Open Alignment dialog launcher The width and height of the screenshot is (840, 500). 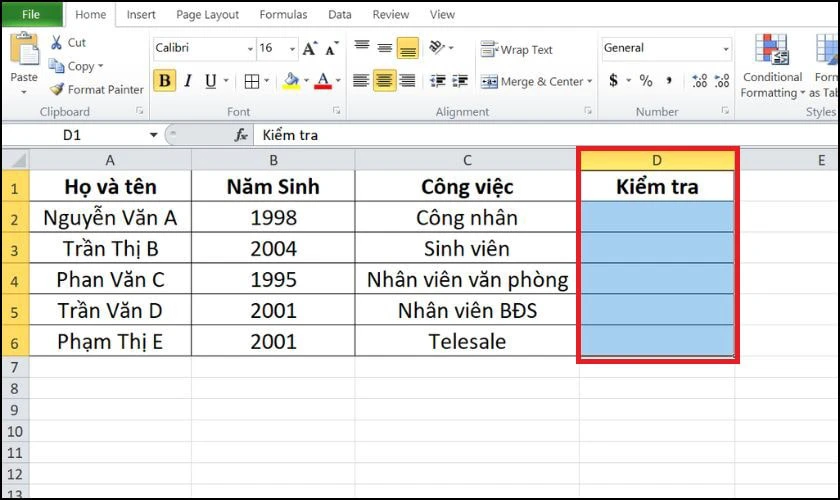pyautogui.click(x=588, y=111)
